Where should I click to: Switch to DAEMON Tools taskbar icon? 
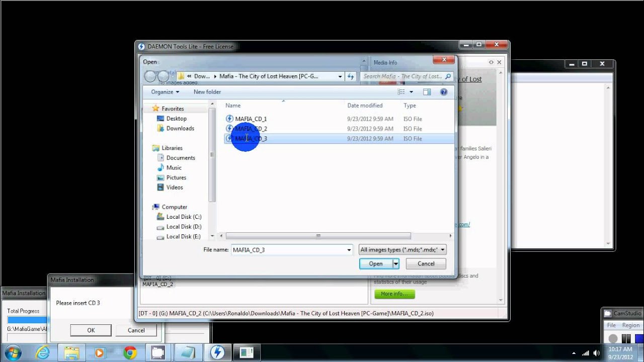(217, 352)
